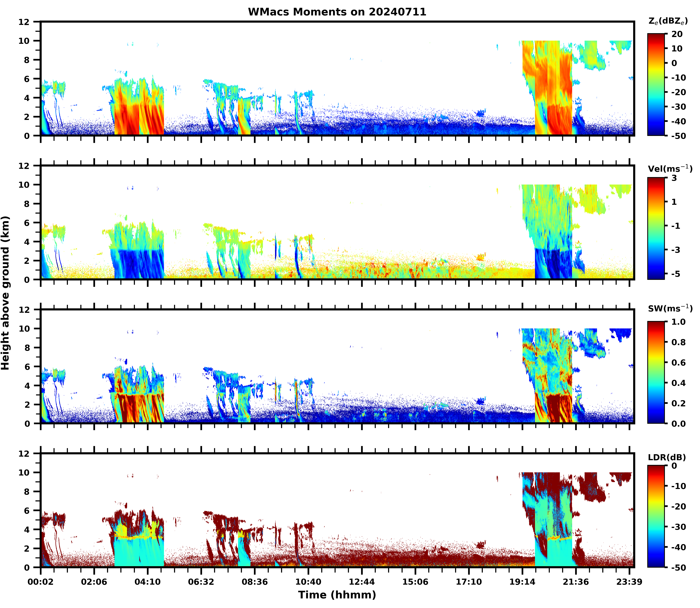Viewport: 700px width, 608px height.
Task: Click the 19:14 time tick label
Action: pyautogui.click(x=522, y=582)
